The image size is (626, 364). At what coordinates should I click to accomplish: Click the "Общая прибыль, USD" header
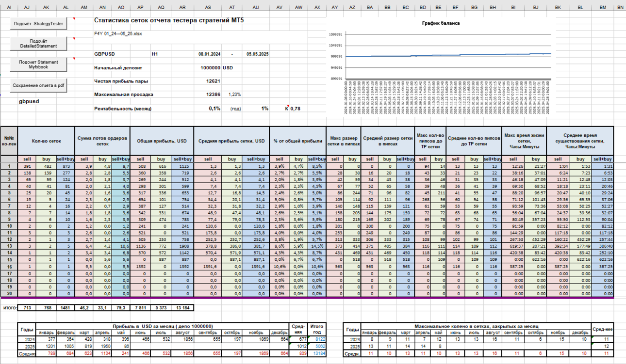(x=162, y=141)
